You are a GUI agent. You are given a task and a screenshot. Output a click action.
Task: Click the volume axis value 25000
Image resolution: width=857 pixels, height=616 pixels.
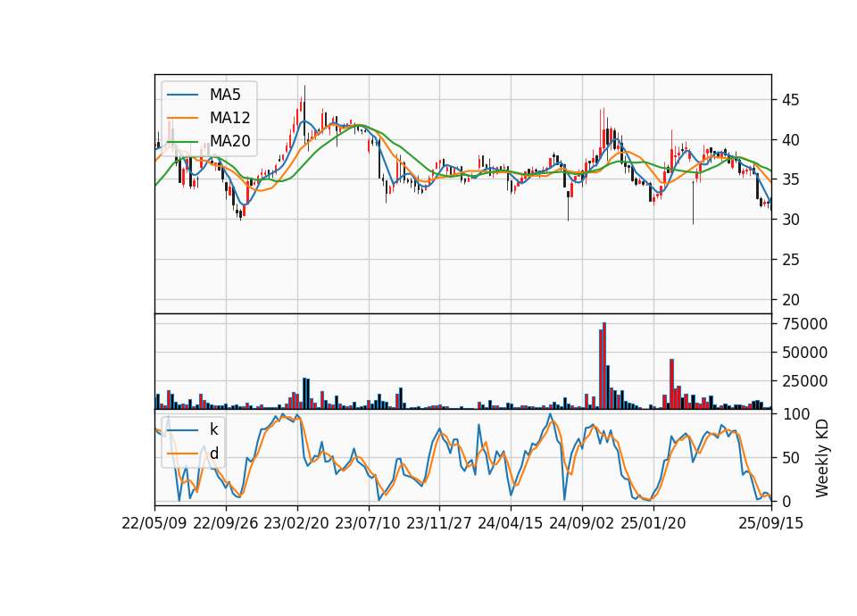[x=804, y=381]
